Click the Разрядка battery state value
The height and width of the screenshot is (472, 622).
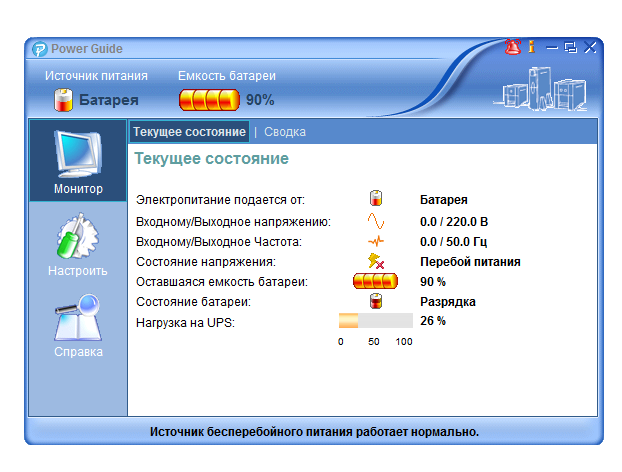point(447,302)
